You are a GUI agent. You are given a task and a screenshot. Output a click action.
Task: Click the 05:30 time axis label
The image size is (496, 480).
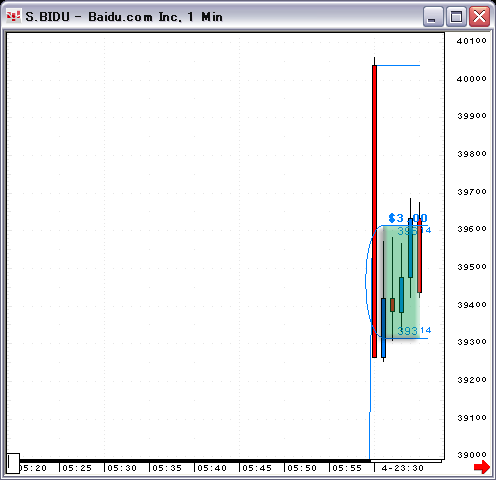122,468
